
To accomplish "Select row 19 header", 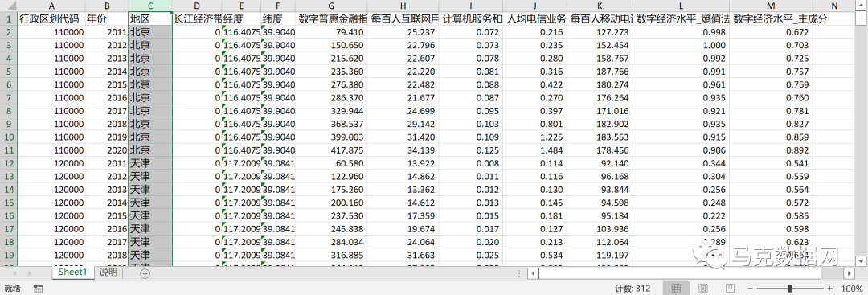I will (8, 255).
